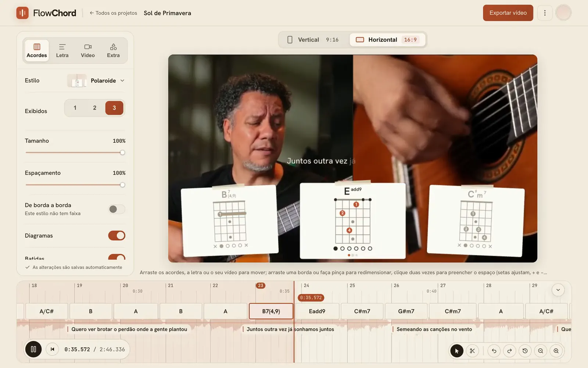This screenshot has height=368, width=588.
Task: Click the 0:35.572 playhead time marker
Action: [x=311, y=298]
